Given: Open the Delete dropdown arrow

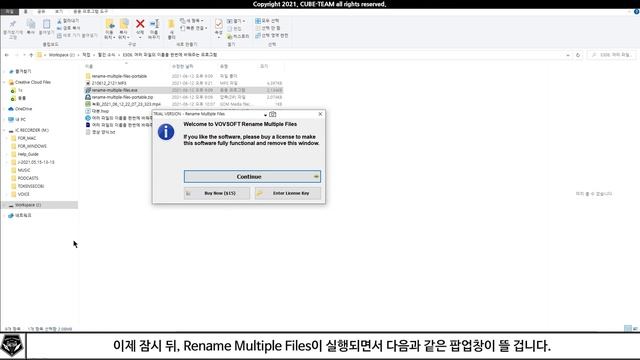Looking at the screenshot, I should (x=140, y=38).
